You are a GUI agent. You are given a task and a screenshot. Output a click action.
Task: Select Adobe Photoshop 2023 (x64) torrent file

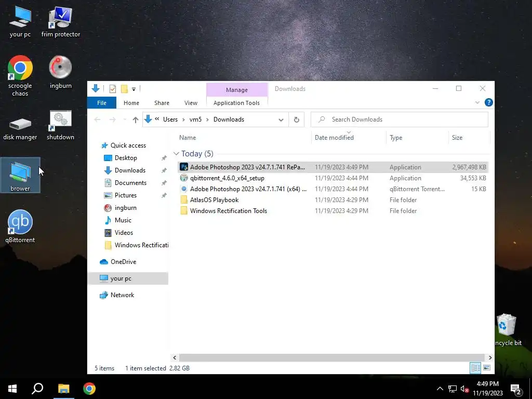(x=332, y=189)
